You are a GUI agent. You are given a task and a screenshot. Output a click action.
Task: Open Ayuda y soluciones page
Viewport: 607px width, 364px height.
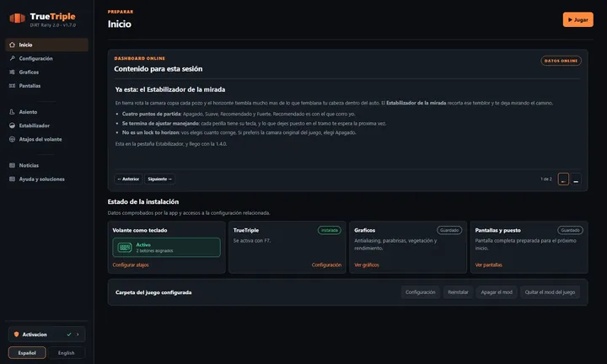46,179
